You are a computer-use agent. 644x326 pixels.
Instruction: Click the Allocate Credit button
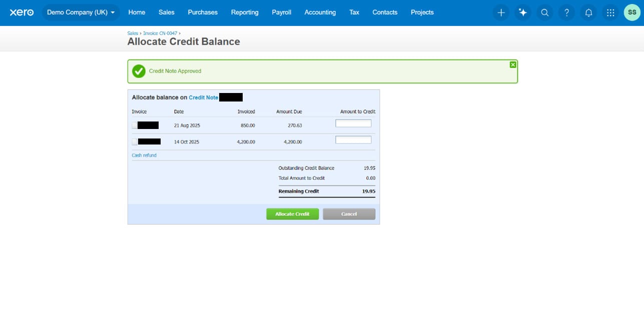(292, 213)
